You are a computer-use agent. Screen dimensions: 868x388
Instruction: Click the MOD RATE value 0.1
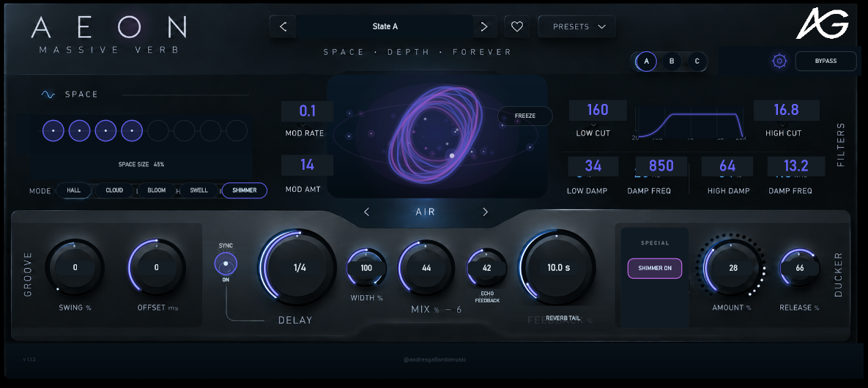coord(307,111)
